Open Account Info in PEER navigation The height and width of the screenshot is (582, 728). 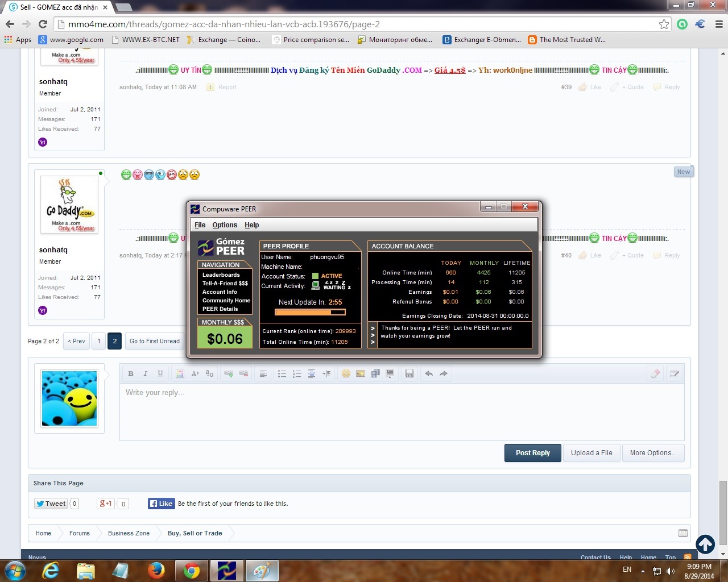pyautogui.click(x=220, y=292)
